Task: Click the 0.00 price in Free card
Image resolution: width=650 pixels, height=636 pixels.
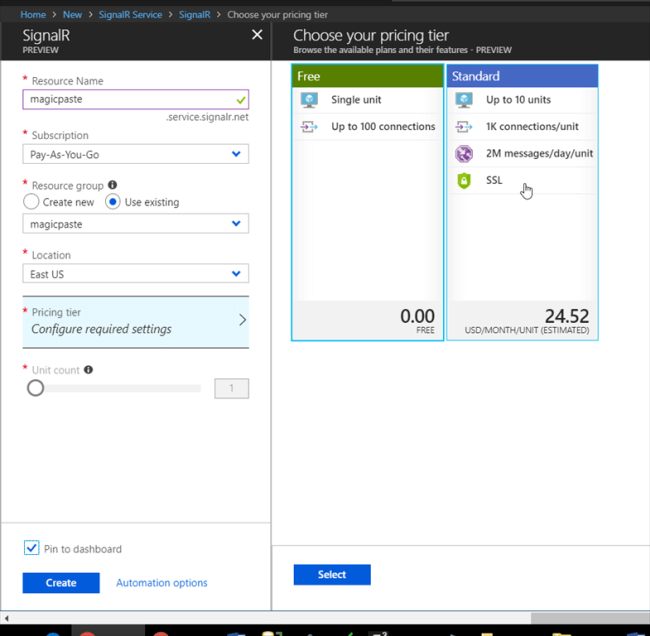Action: click(x=417, y=316)
